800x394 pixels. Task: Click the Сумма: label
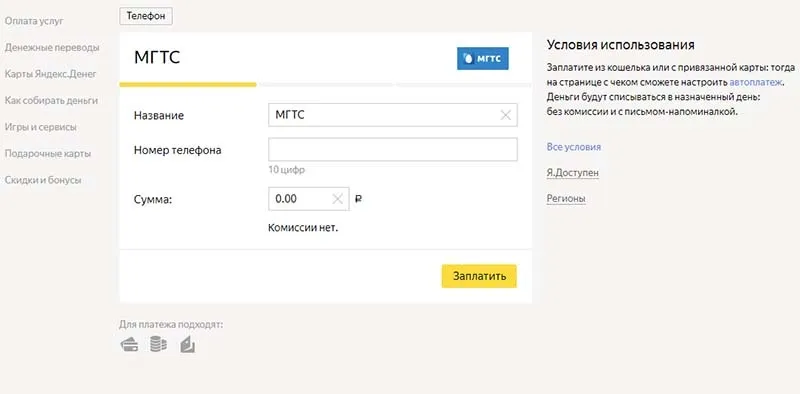(x=153, y=200)
